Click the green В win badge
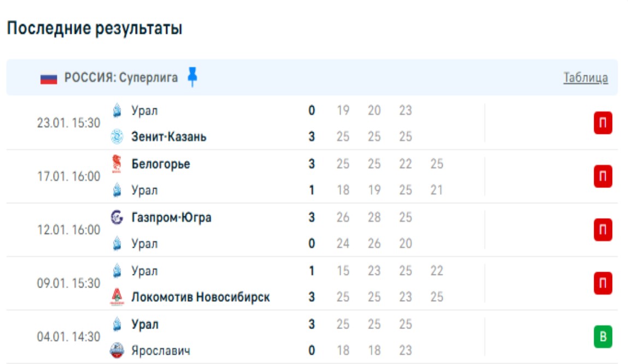Screen dimensions: 628x364 point(603,337)
